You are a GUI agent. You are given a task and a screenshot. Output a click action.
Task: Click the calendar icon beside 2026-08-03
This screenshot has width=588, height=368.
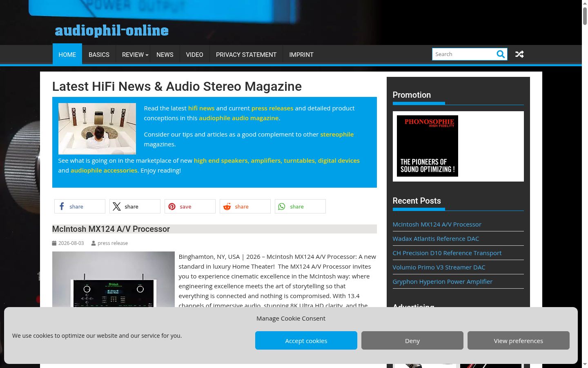click(54, 243)
